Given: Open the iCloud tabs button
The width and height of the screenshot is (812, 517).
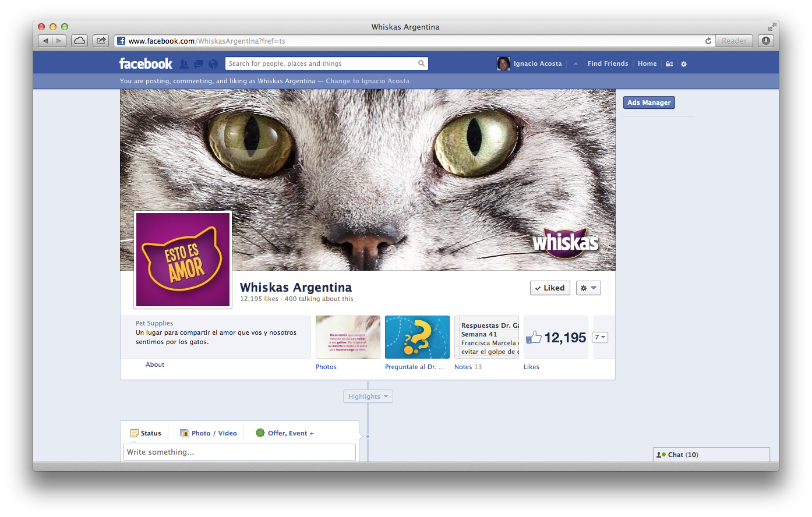Looking at the screenshot, I should click(79, 41).
